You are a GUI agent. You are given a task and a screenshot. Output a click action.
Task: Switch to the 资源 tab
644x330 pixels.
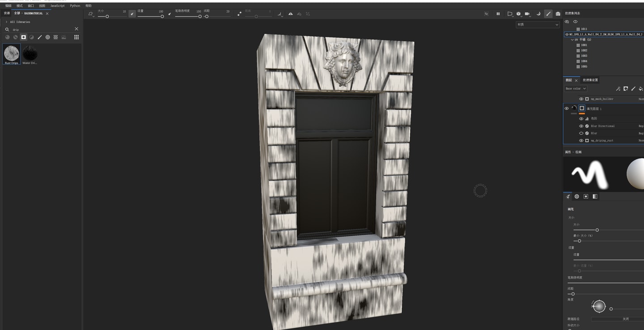click(7, 13)
